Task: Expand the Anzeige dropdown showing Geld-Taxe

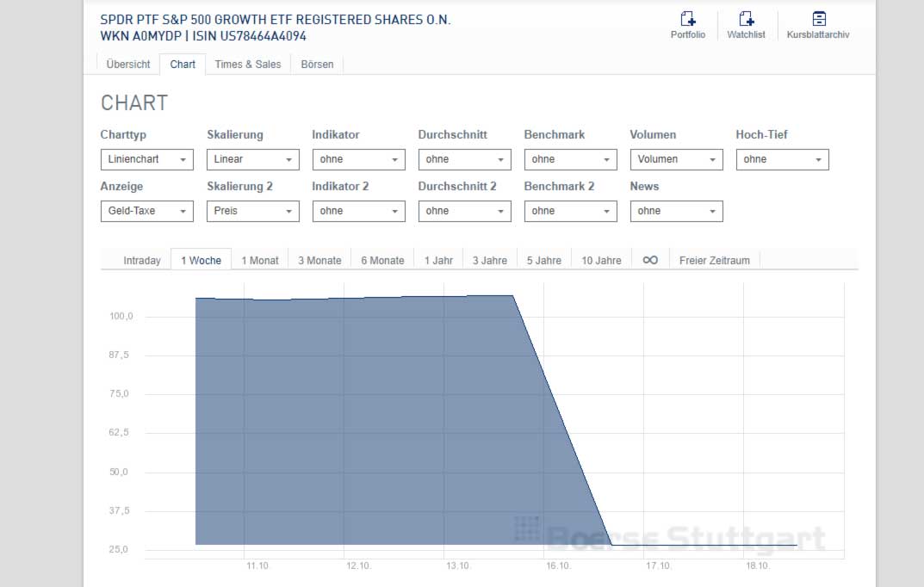Action: [x=146, y=211]
